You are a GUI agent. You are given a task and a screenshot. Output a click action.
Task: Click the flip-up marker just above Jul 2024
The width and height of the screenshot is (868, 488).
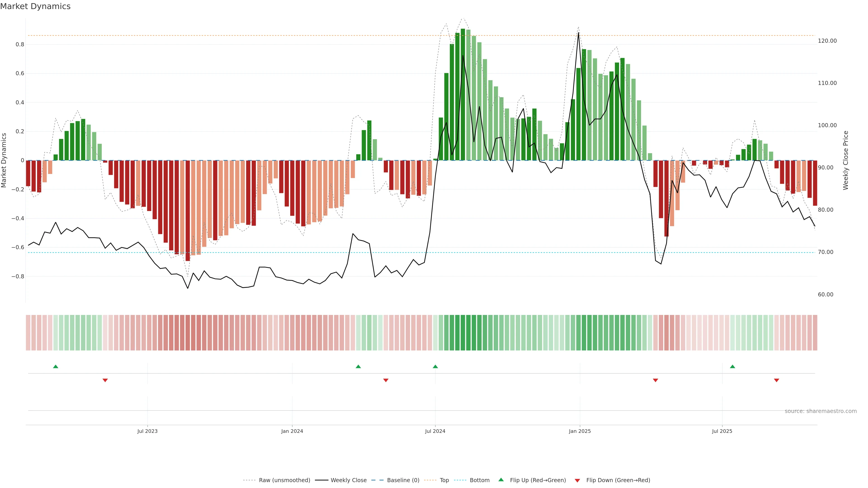click(435, 366)
